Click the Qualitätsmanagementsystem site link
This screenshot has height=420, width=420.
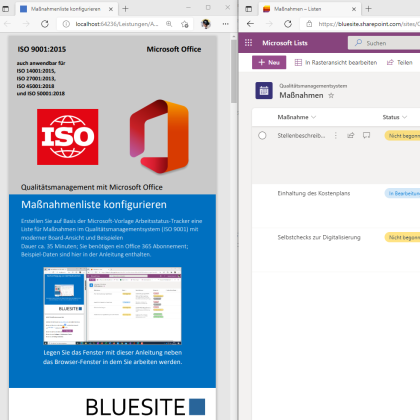tap(313, 86)
